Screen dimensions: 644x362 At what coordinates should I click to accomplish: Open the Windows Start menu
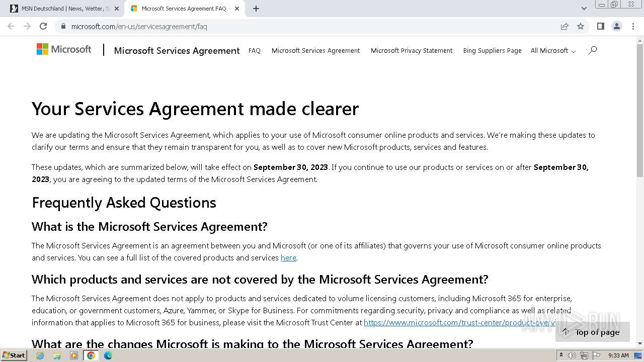pyautogui.click(x=14, y=355)
